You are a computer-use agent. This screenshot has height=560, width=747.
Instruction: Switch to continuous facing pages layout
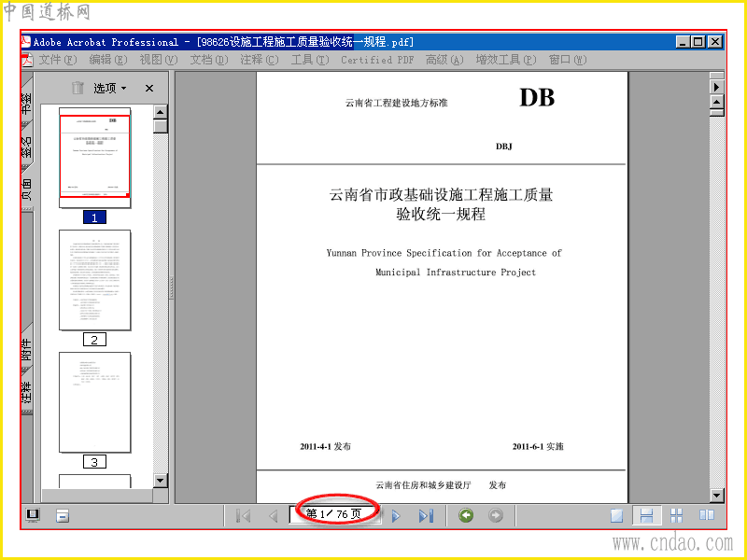coord(676,515)
